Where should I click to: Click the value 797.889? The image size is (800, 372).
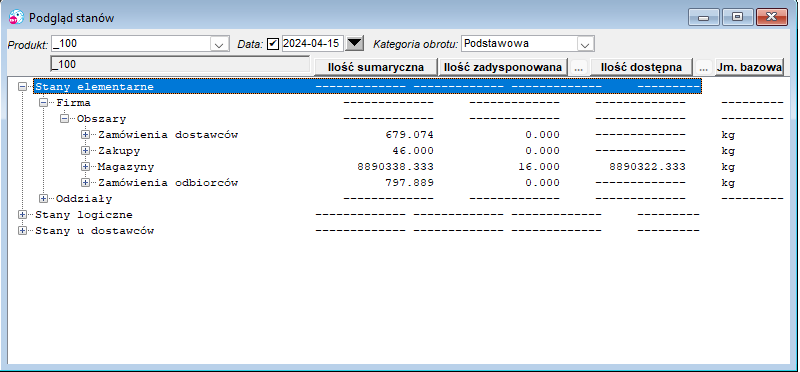[x=409, y=183]
